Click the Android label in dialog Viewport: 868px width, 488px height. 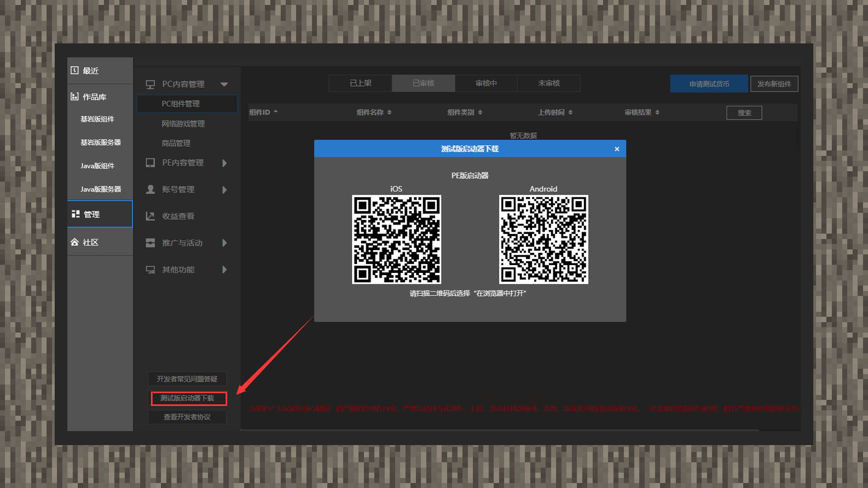(543, 189)
